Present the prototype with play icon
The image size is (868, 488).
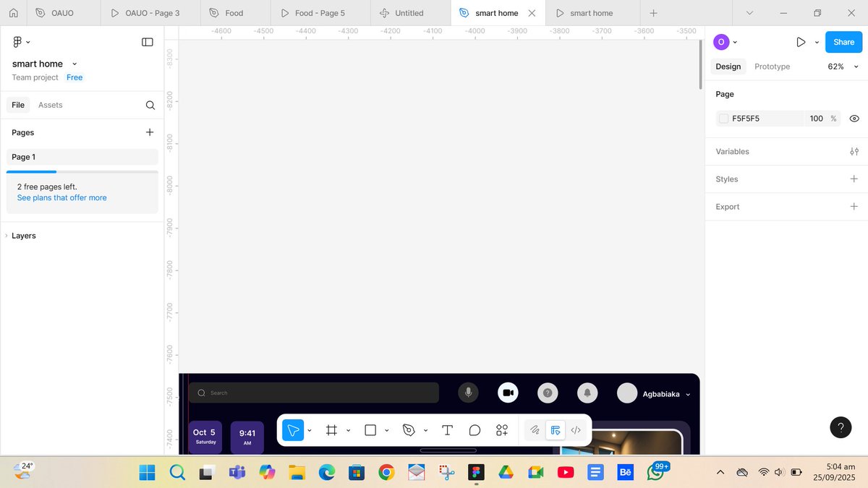tap(801, 42)
